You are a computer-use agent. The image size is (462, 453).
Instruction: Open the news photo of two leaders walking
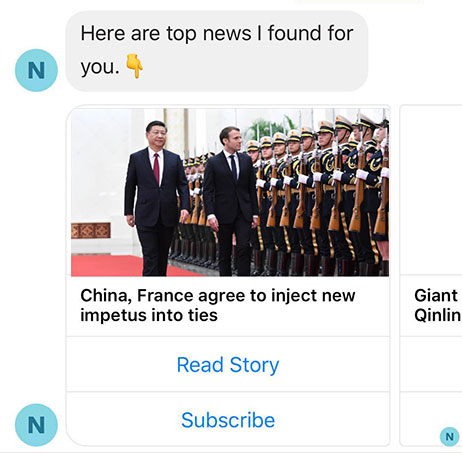pos(230,192)
